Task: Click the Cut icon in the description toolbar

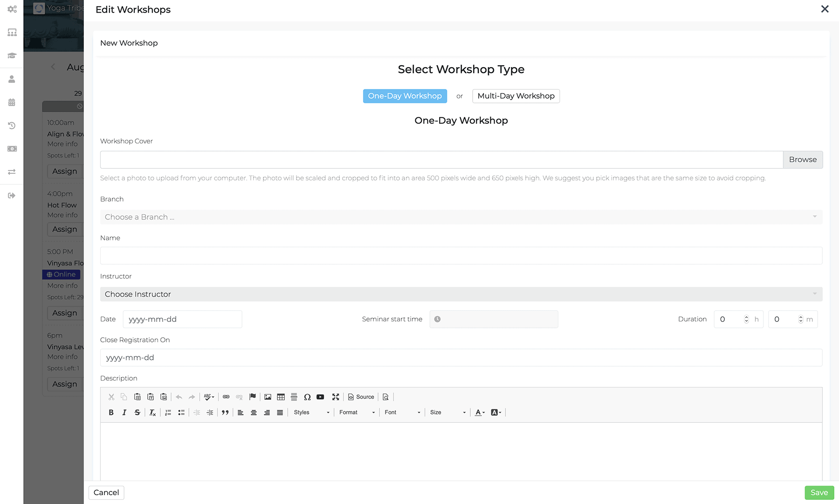Action: [111, 397]
